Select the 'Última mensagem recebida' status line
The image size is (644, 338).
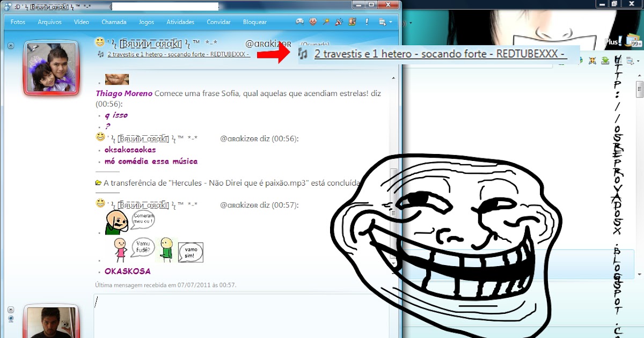(166, 285)
